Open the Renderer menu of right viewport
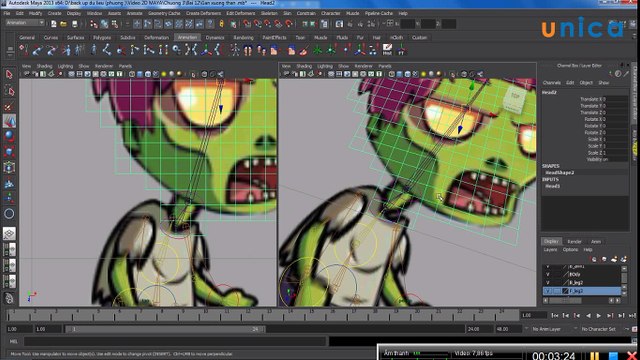640x360 pixels. pyautogui.click(x=363, y=66)
